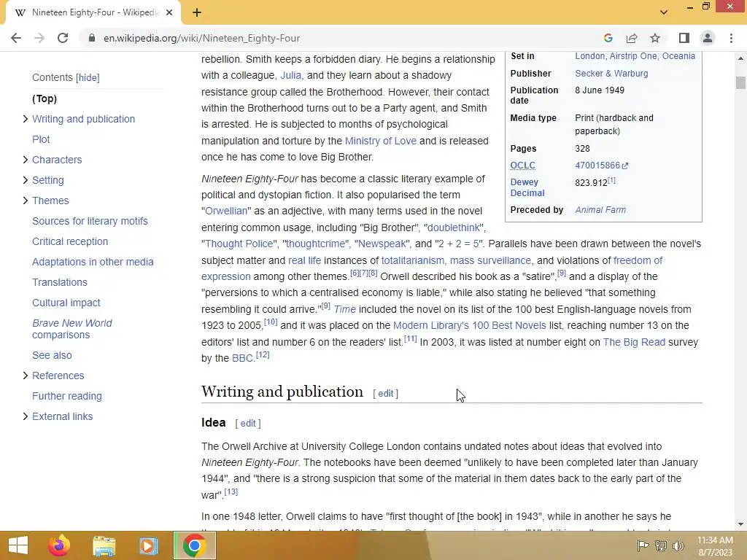Edit the Writing and publication section
The image size is (747, 560).
click(385, 393)
